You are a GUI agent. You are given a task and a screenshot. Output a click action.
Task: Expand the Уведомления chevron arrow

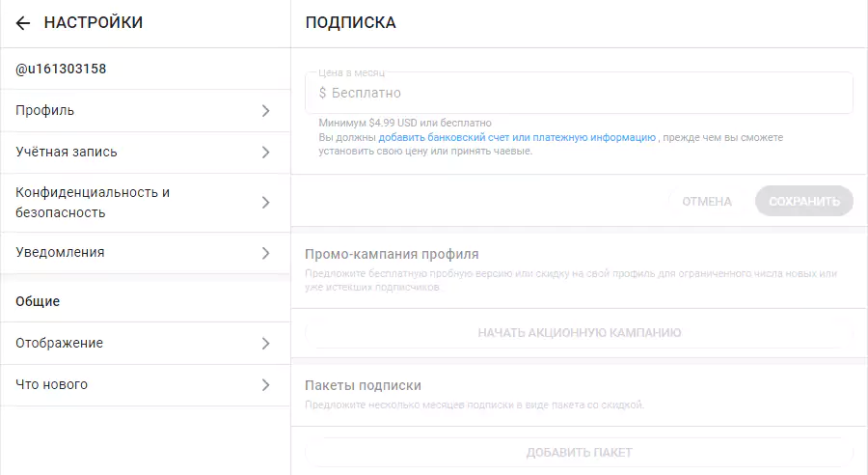click(x=266, y=253)
